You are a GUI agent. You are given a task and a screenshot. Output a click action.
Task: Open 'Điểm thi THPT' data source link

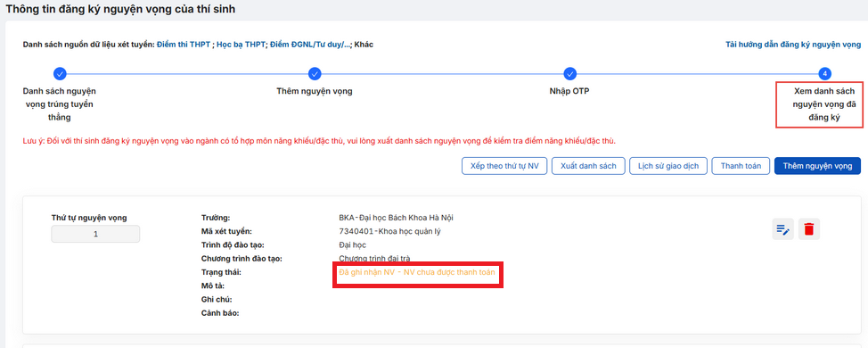(184, 45)
